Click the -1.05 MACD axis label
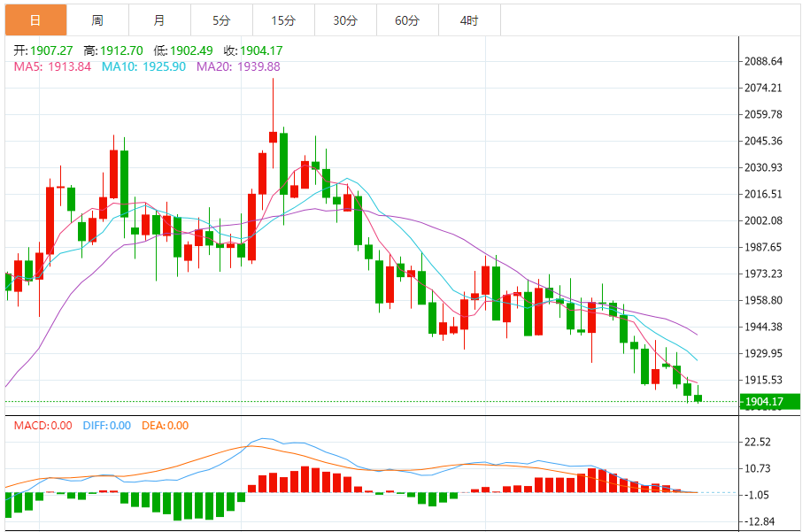This screenshot has width=810, height=532. click(x=757, y=495)
